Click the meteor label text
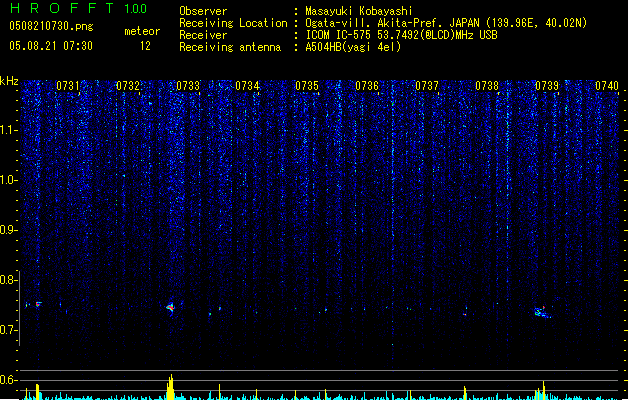The image size is (629, 400). tap(142, 31)
